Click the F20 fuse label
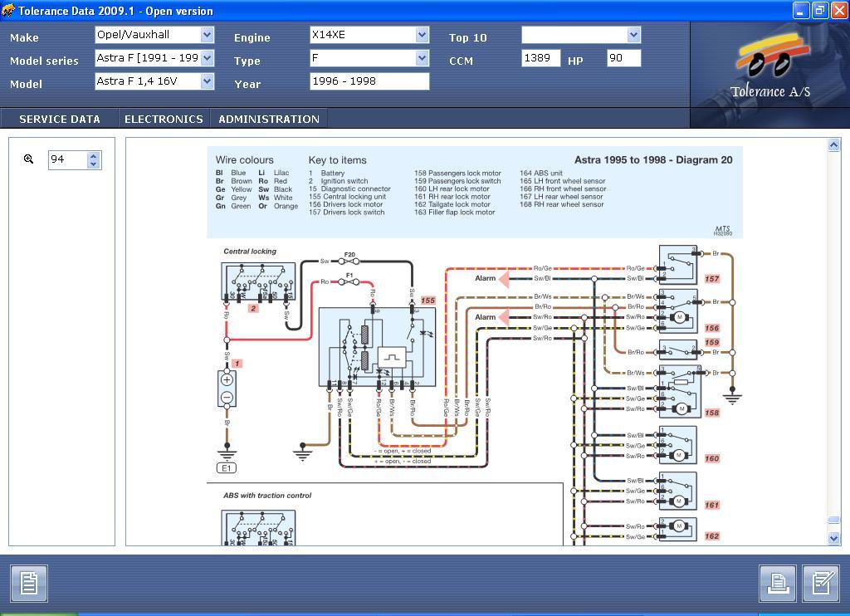The image size is (850, 616). point(349,254)
